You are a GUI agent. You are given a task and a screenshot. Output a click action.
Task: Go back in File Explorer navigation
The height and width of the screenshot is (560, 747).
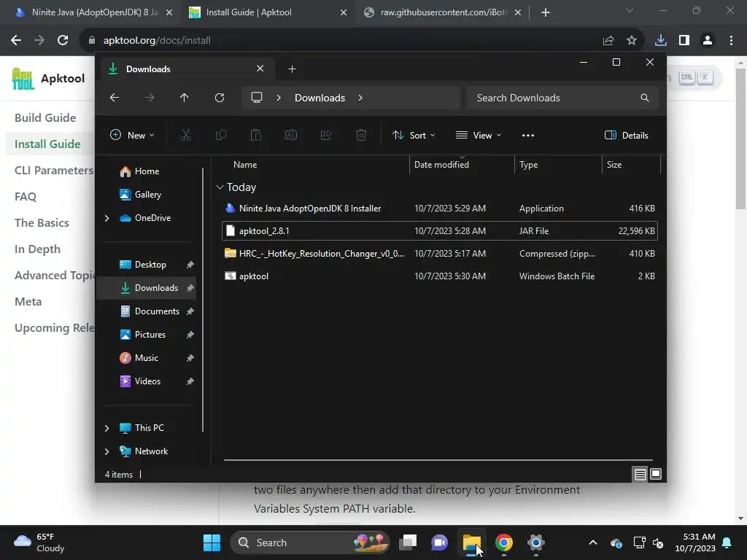coord(115,98)
